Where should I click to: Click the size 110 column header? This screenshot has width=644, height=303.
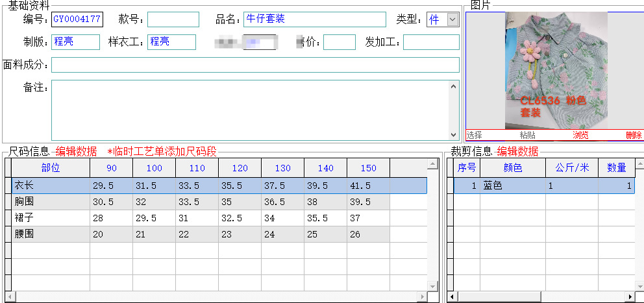[x=197, y=168]
